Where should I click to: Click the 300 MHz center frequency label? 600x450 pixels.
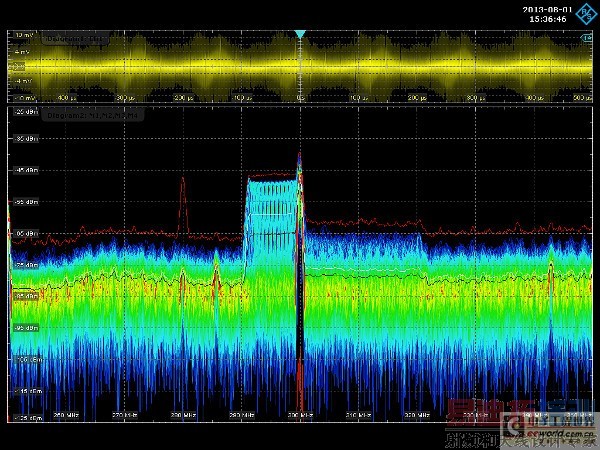click(300, 415)
